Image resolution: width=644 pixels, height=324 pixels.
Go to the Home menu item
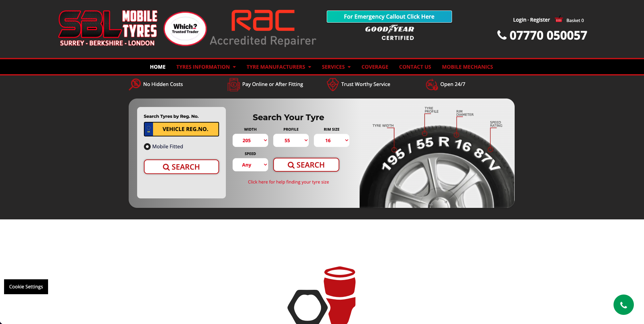coord(158,67)
